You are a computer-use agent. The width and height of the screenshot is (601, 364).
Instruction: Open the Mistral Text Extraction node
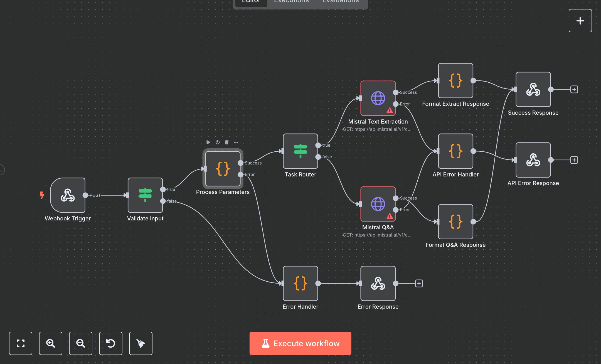[378, 98]
